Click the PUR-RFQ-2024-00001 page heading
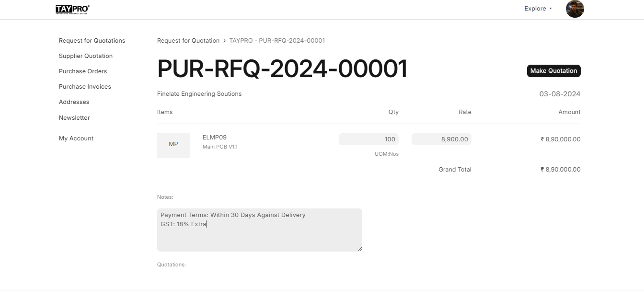 tap(282, 69)
